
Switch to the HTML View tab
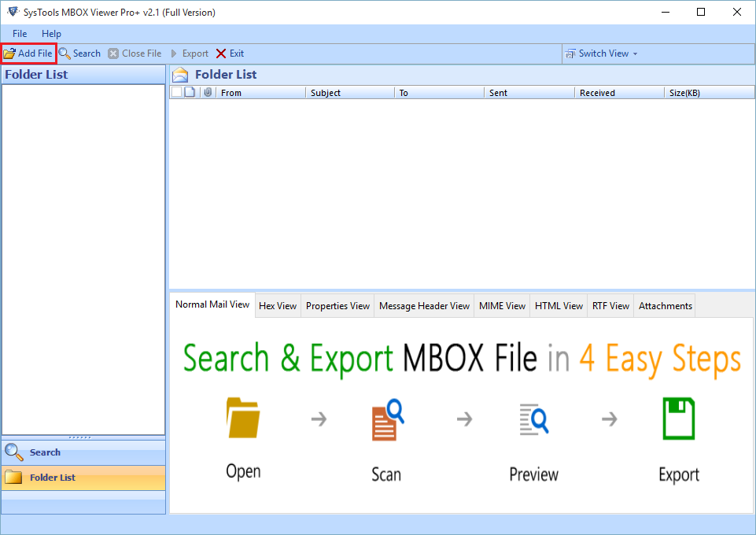[x=559, y=306]
